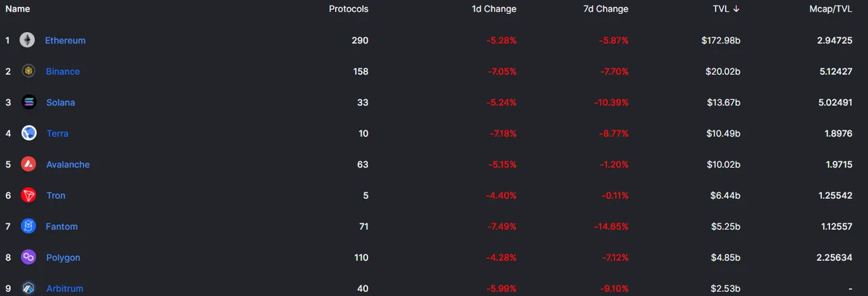Open the Polygon chain link

(63, 257)
